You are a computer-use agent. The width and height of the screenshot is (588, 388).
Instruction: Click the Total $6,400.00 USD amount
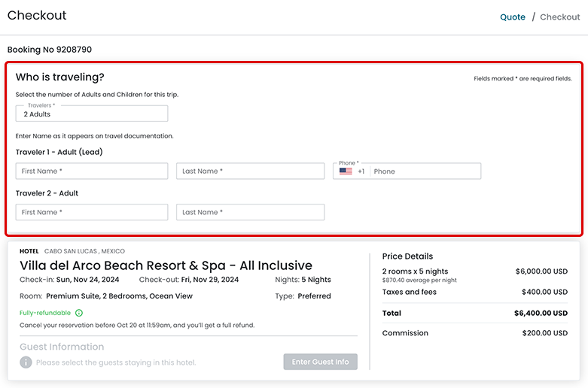541,313
